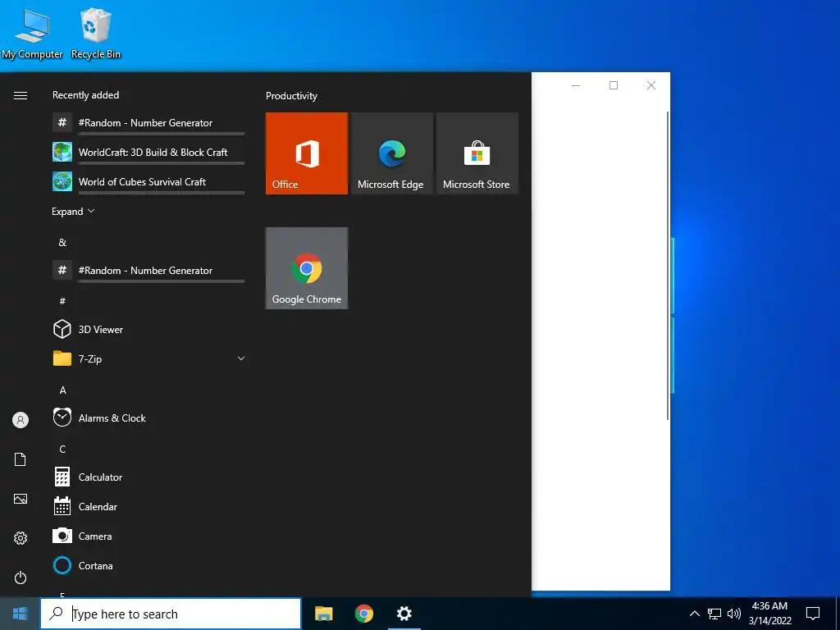
Task: Click the hamburger menu in Start
Action: pyautogui.click(x=21, y=95)
